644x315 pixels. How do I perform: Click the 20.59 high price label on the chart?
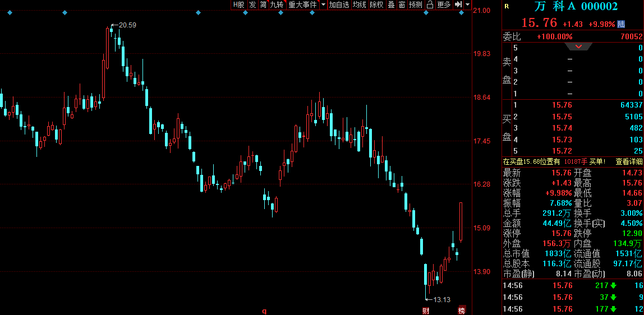(x=127, y=25)
